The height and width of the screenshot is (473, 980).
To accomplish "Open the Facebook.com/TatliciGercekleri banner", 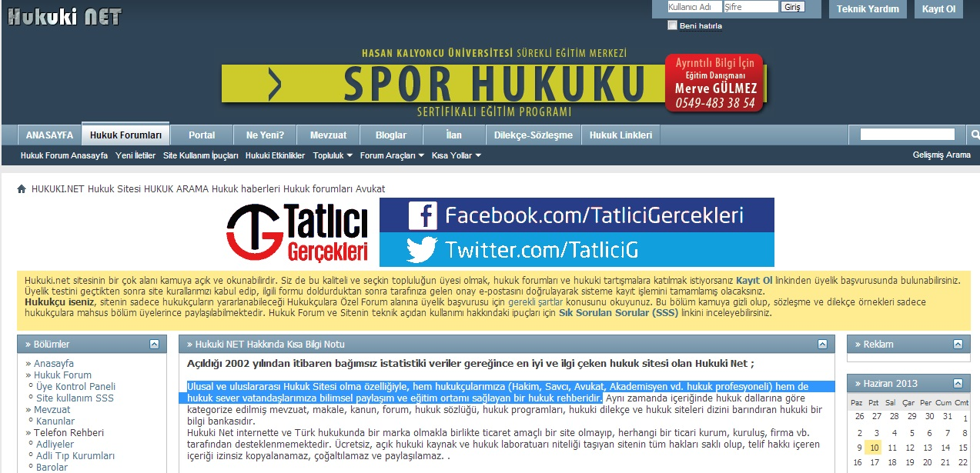I will click(x=577, y=215).
